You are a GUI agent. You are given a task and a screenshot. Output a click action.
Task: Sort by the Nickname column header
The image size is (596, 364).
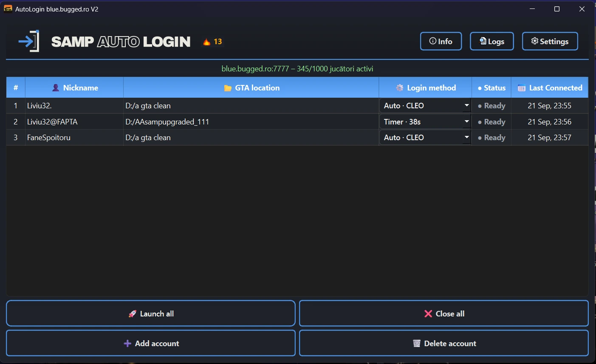[74, 87]
